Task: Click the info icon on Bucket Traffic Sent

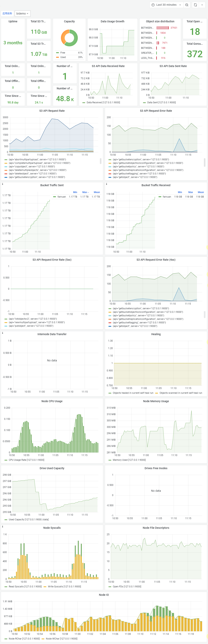Action: tap(3, 184)
